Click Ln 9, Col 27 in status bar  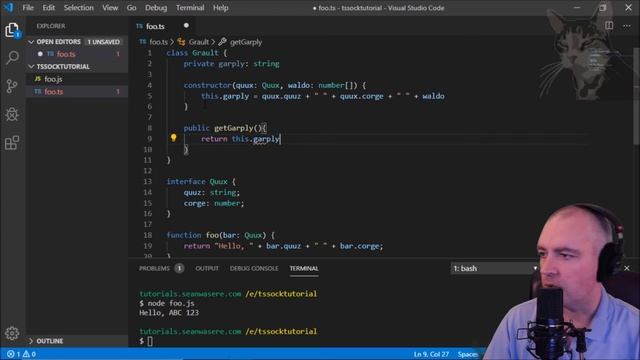tap(431, 354)
